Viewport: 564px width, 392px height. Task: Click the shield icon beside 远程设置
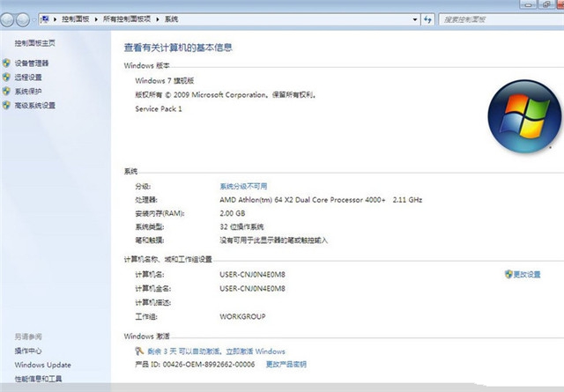[x=7, y=78]
